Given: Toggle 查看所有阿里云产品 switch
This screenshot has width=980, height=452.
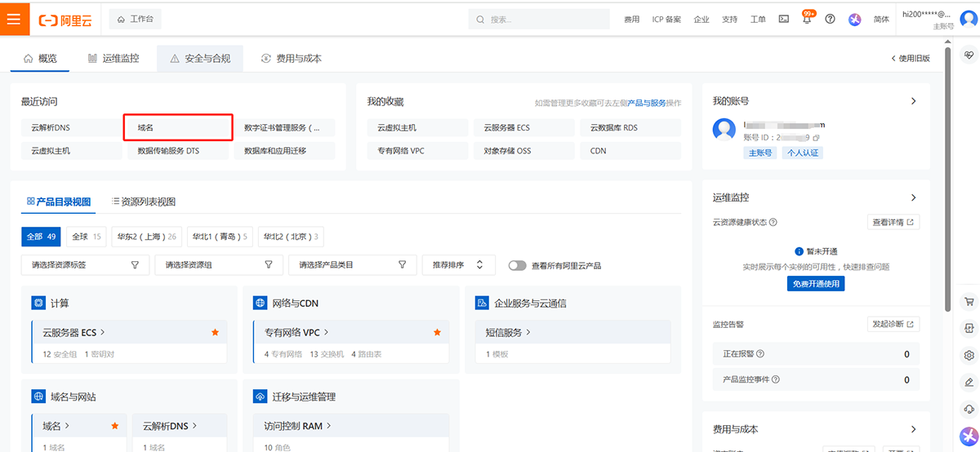Looking at the screenshot, I should click(517, 265).
